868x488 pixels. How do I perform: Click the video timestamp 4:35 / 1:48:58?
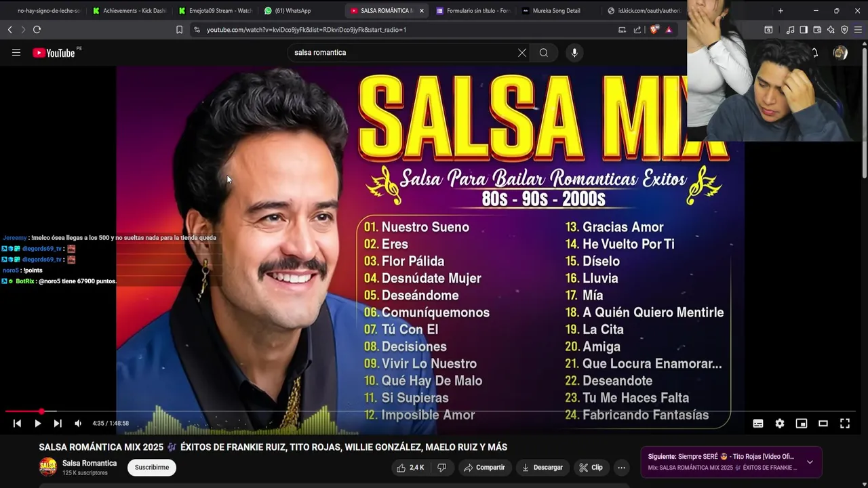pyautogui.click(x=111, y=424)
